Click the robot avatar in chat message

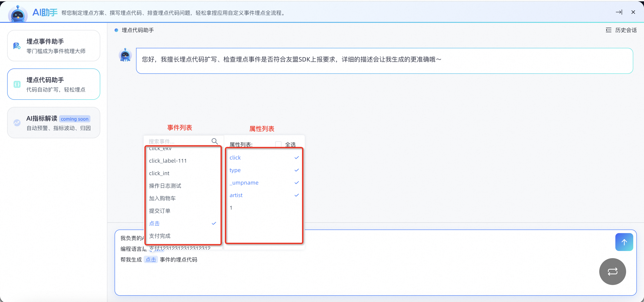[x=125, y=55]
